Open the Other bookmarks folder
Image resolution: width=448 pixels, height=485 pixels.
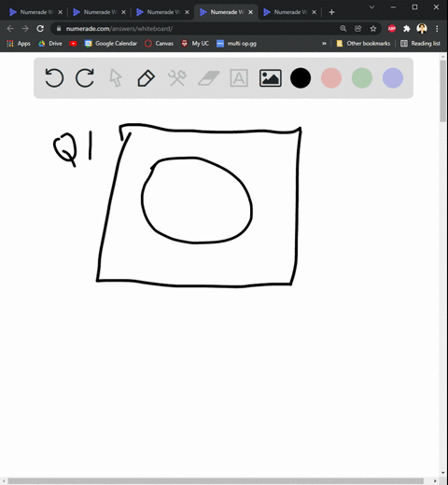[363, 44]
